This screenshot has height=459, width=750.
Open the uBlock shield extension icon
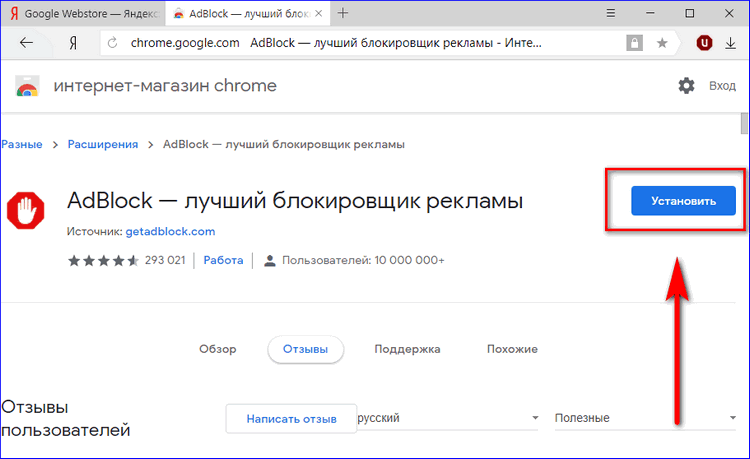704,43
